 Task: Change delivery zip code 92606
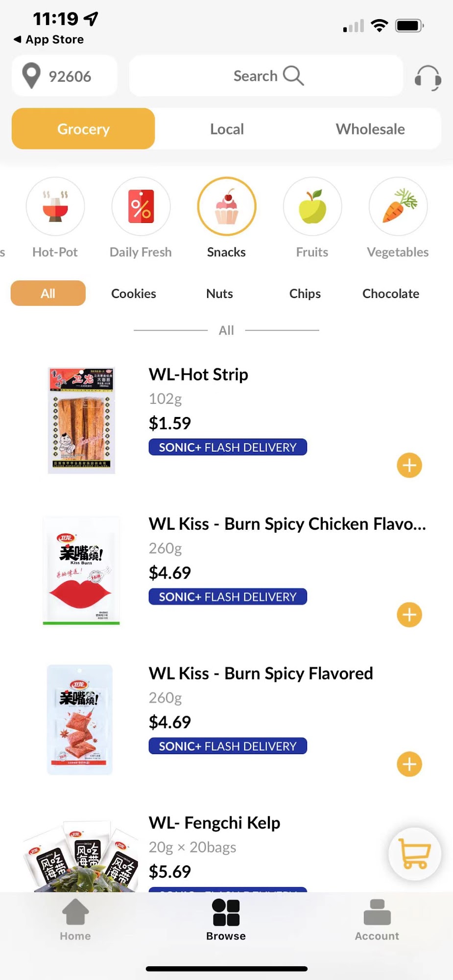click(x=64, y=76)
